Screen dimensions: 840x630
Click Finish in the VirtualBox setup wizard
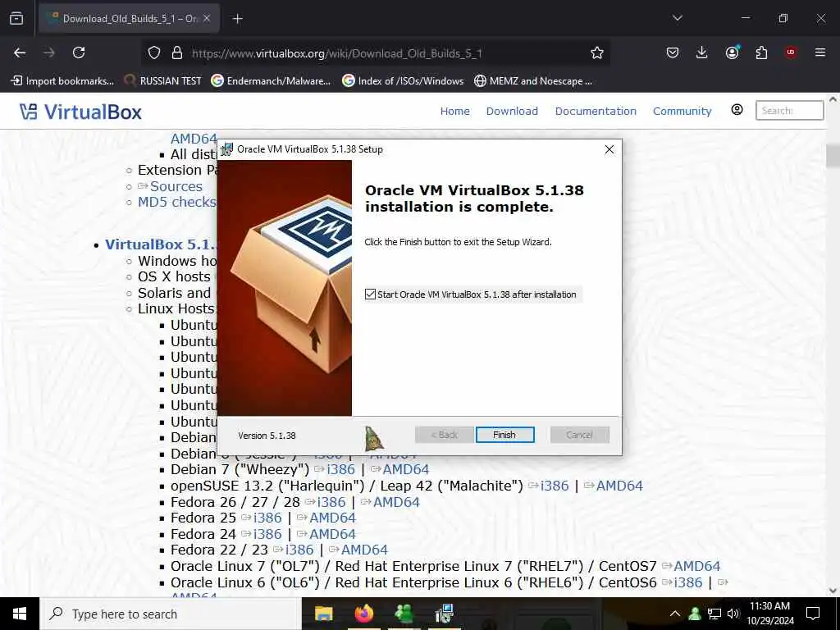504,435
